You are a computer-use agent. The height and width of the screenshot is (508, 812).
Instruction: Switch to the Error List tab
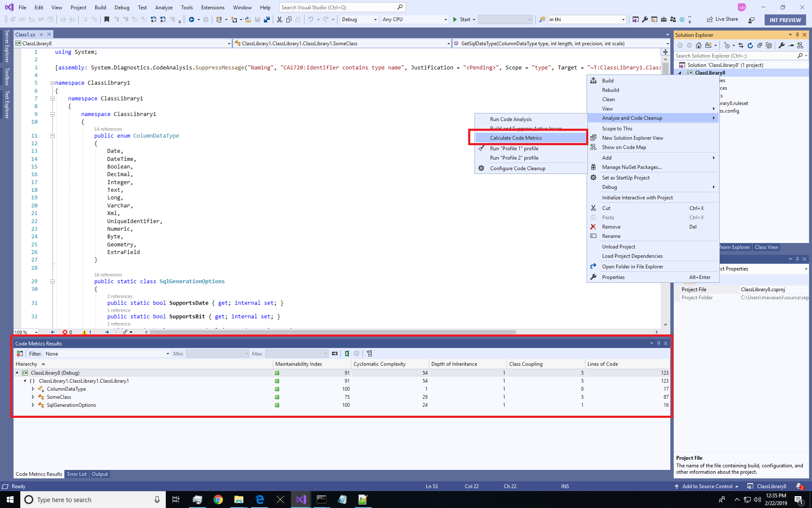[x=77, y=474]
